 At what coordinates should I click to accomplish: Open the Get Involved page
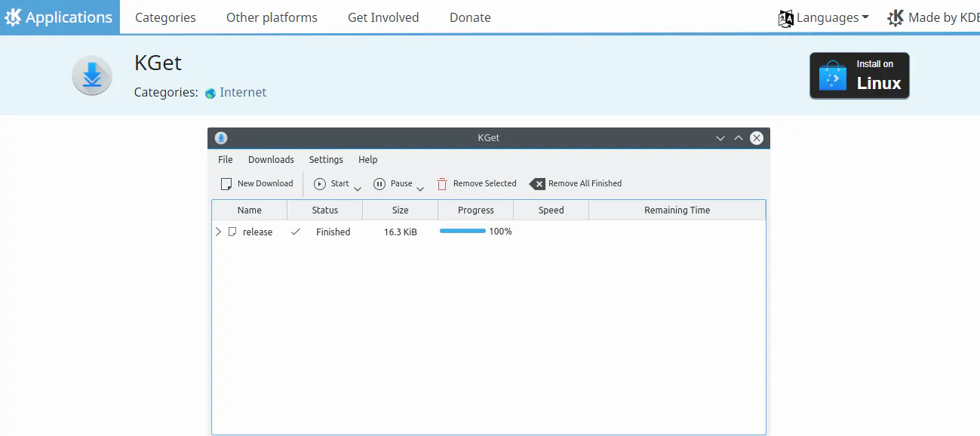pos(382,17)
